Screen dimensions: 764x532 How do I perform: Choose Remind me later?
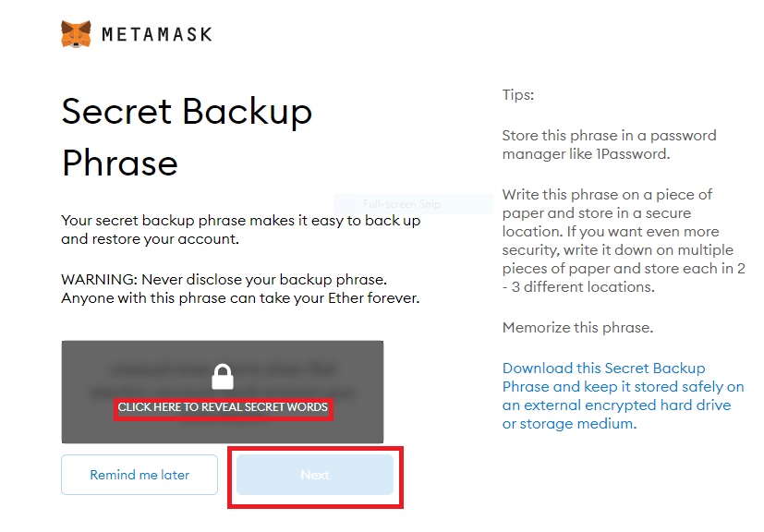click(x=139, y=475)
